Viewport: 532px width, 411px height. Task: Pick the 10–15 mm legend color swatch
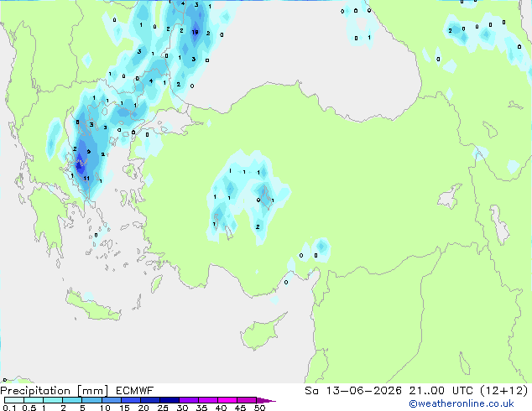111,400
